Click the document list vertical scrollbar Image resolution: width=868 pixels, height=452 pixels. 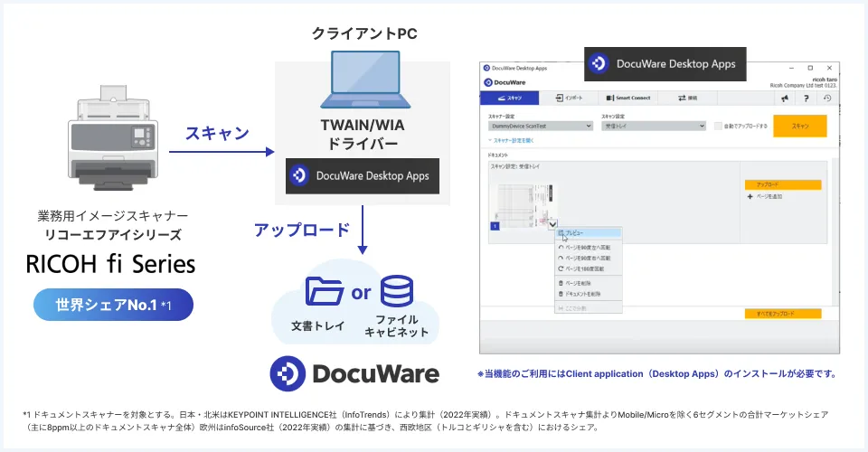click(x=835, y=232)
